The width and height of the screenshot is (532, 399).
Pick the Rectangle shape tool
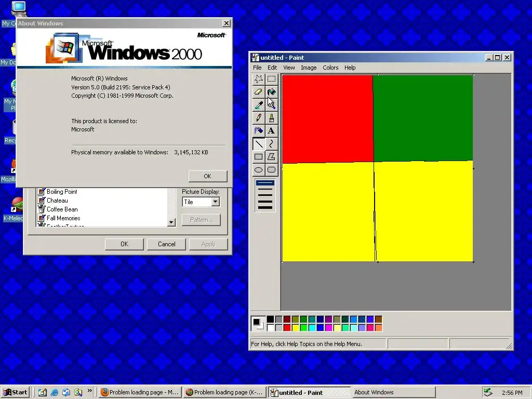coord(259,157)
